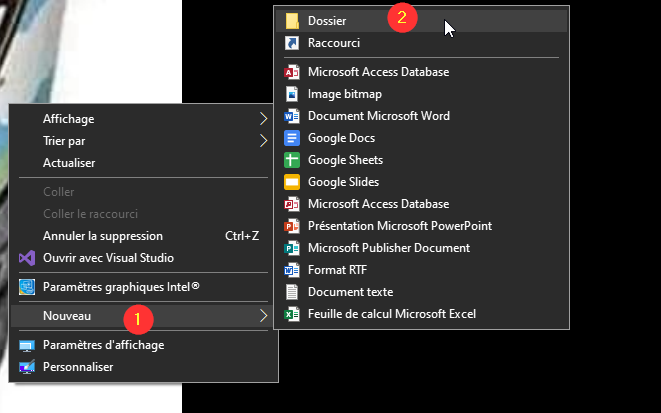The height and width of the screenshot is (413, 661).
Task: Click the greyed-out Coller entry
Action: 143,192
